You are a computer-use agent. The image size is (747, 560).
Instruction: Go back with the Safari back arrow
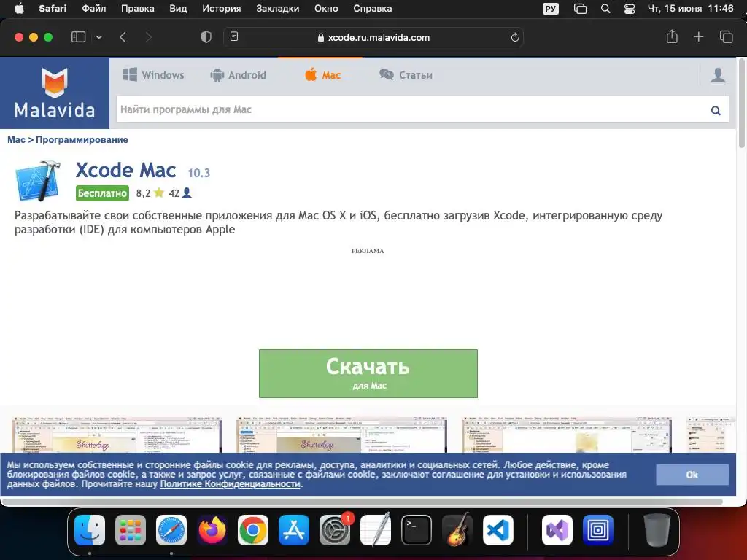123,37
